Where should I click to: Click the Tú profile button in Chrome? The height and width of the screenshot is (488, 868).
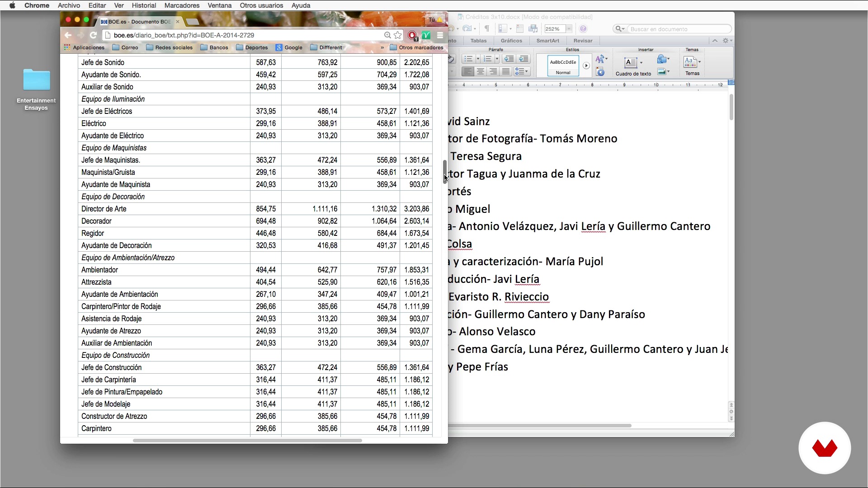[x=435, y=19]
